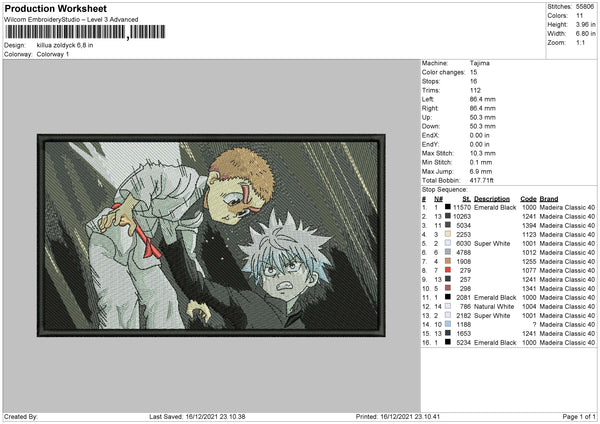Click the 'Last Saved: 16/12/2021' footer text

[197, 416]
